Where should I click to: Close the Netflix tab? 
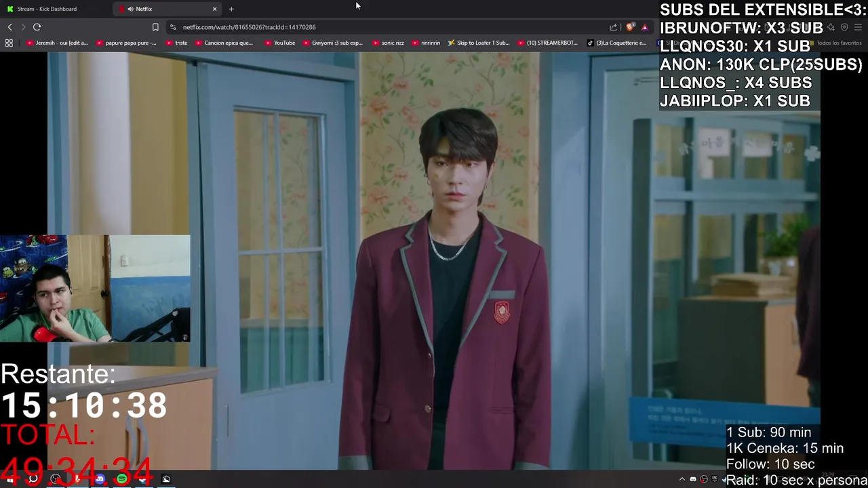[215, 9]
